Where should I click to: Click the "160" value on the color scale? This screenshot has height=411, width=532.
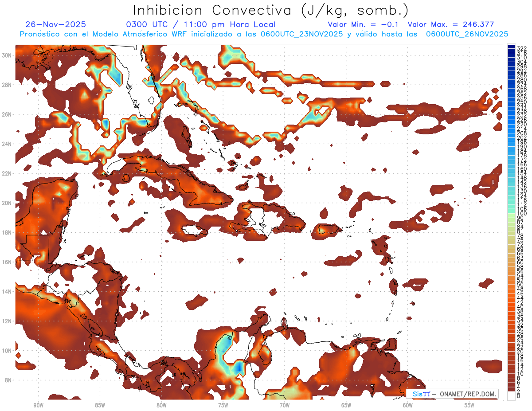[522, 169]
